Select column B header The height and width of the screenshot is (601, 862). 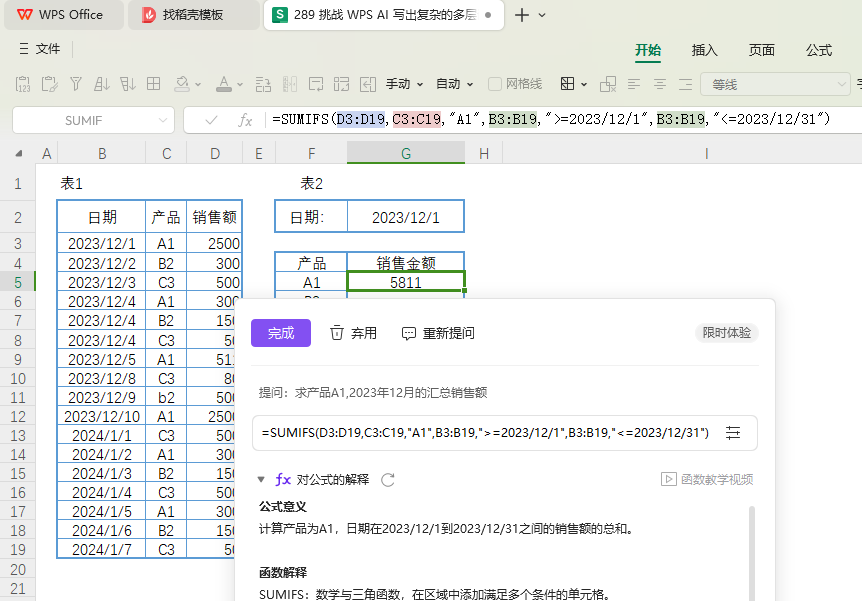(x=102, y=153)
